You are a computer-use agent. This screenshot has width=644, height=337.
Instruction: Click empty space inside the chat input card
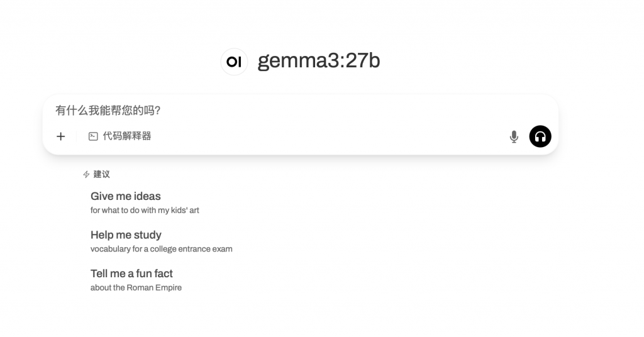click(328, 136)
